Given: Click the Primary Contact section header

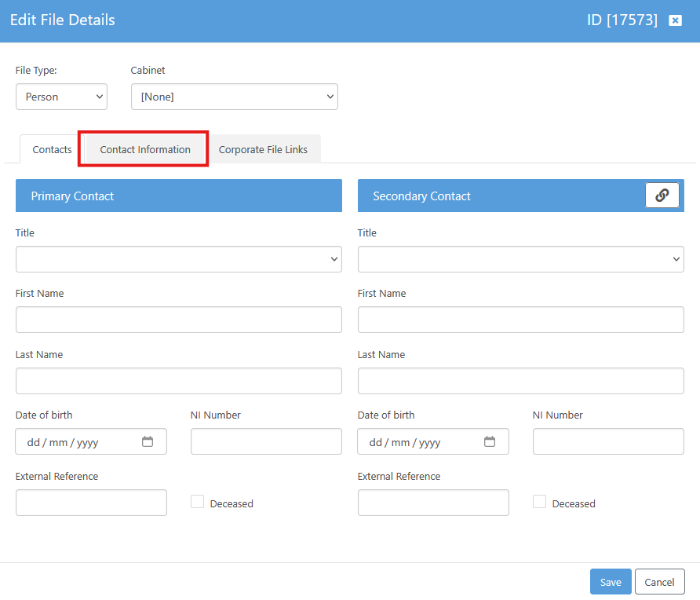Looking at the screenshot, I should pyautogui.click(x=179, y=196).
